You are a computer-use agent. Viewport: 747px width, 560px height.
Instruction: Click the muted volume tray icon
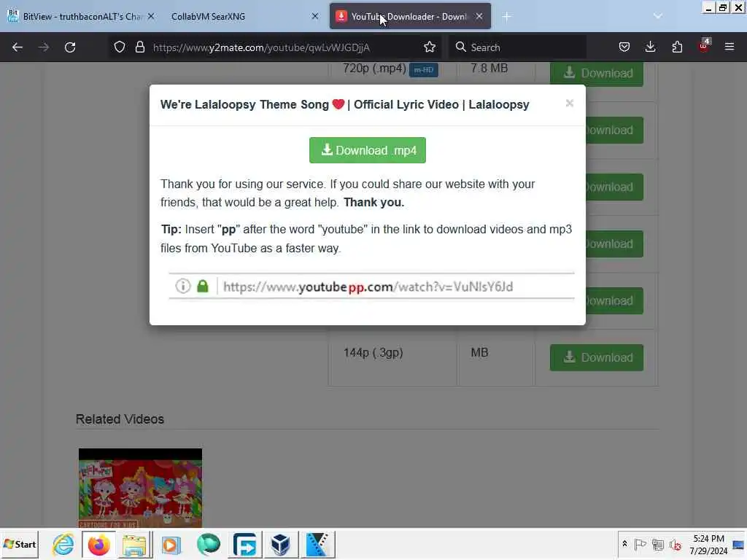[x=675, y=544]
